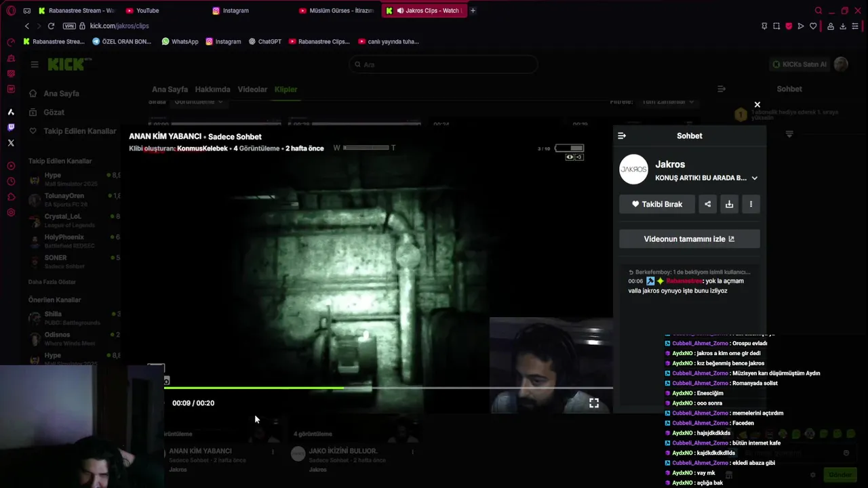Viewport: 868px width, 488px height.
Task: Open HolyPhoenix's channel in followed list
Action: coord(75,241)
